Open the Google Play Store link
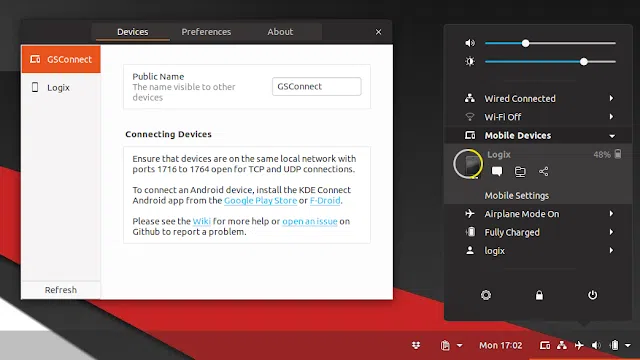Image resolution: width=640 pixels, height=360 pixels. [260, 200]
